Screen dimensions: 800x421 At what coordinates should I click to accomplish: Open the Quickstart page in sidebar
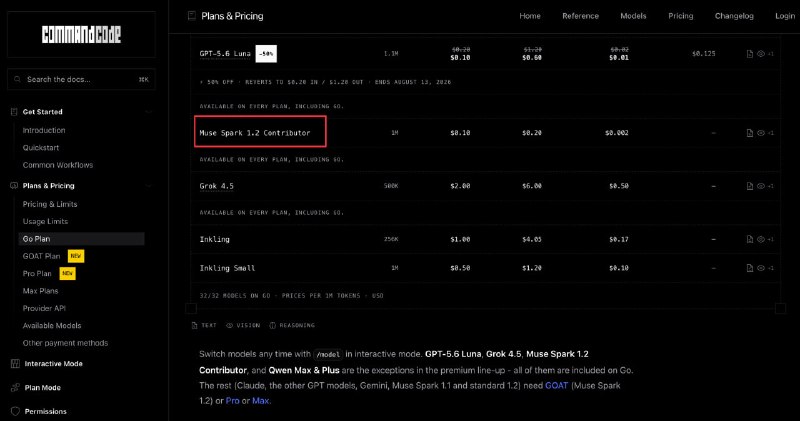coord(41,147)
